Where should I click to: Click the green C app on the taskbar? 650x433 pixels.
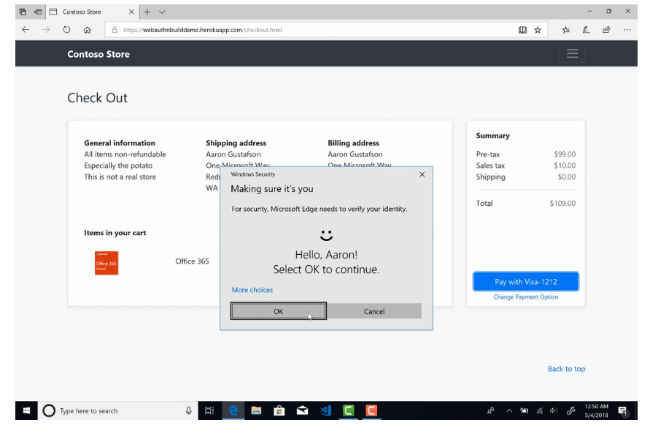[x=348, y=411]
